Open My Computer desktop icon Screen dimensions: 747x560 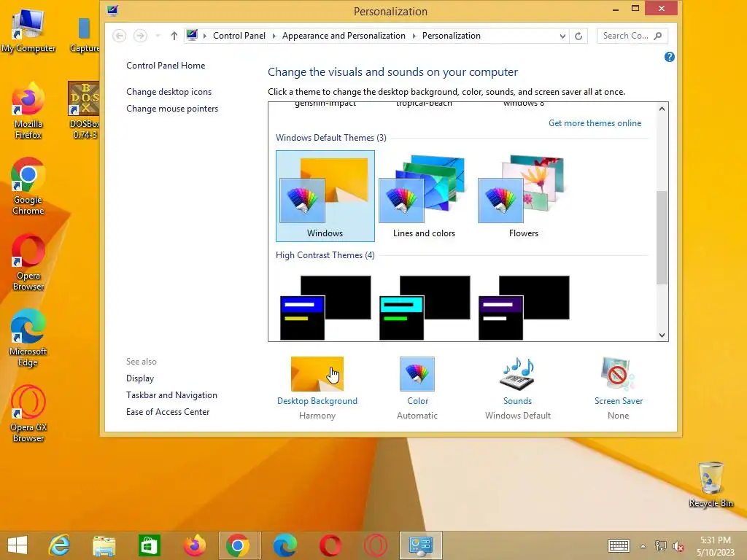[x=28, y=31]
